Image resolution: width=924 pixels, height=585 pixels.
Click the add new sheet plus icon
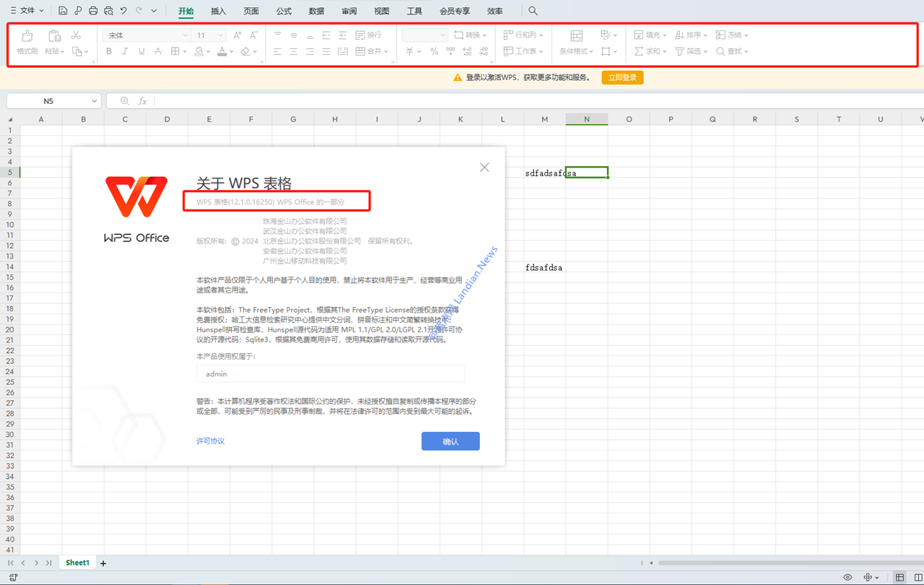click(x=103, y=563)
